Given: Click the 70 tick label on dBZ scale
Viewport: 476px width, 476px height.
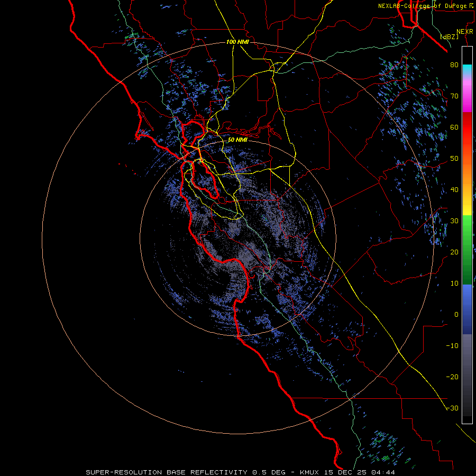Looking at the screenshot, I should 454,96.
